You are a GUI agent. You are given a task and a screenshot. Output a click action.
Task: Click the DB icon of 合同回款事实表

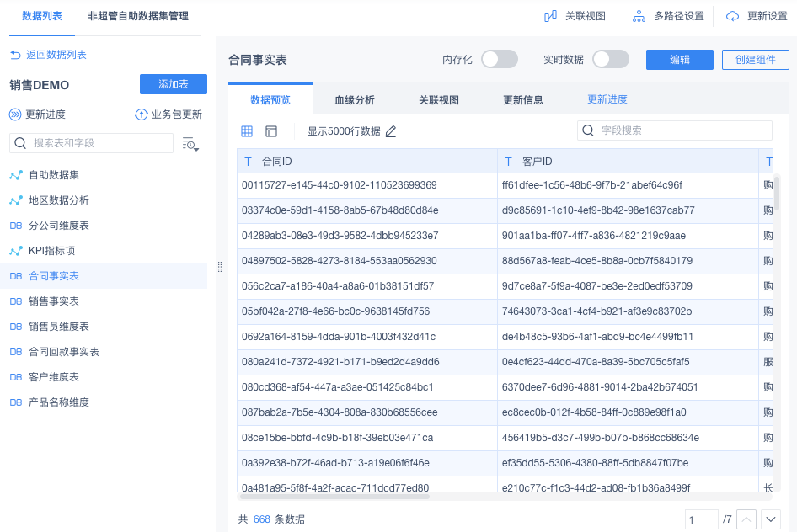point(16,352)
